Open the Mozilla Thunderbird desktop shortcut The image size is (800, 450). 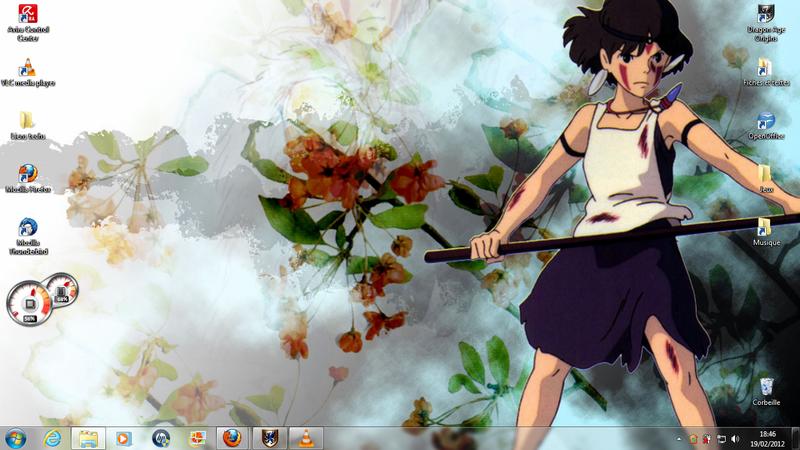coord(28,236)
